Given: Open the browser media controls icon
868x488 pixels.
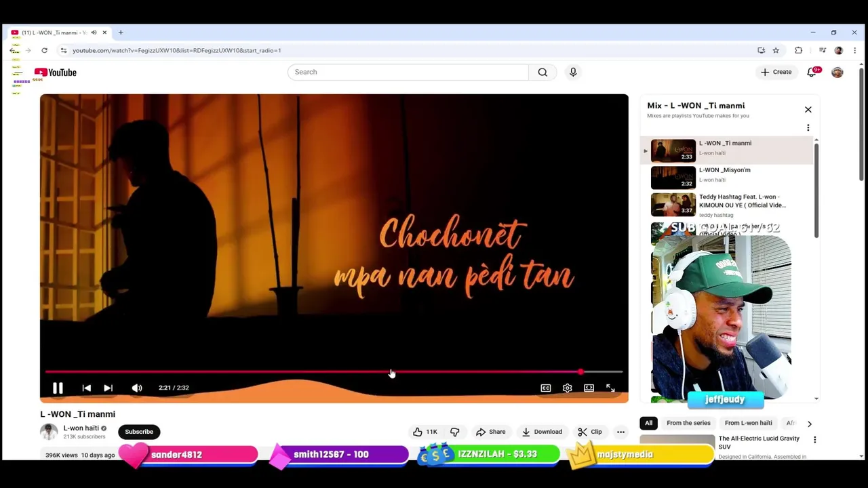Looking at the screenshot, I should coord(823,50).
